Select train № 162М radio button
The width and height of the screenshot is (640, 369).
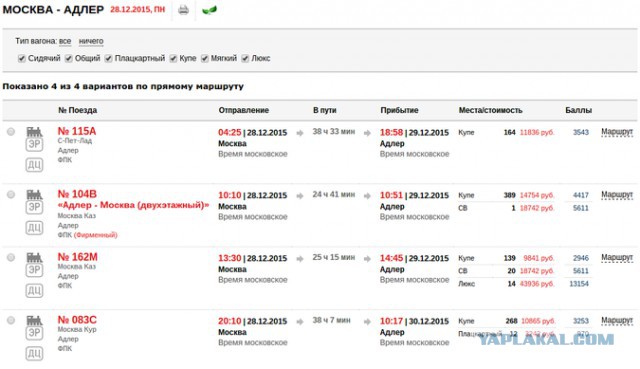click(x=11, y=257)
